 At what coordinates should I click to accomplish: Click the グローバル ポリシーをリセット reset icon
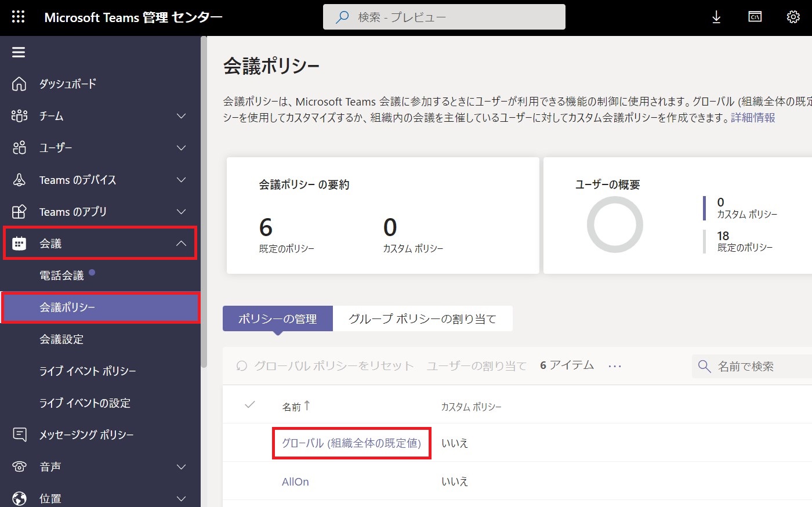point(242,366)
